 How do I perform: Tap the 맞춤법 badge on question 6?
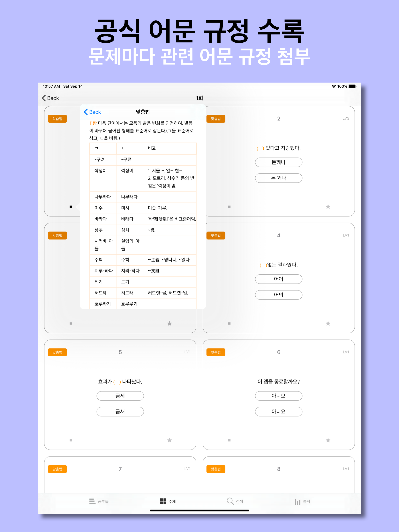pos(216,352)
